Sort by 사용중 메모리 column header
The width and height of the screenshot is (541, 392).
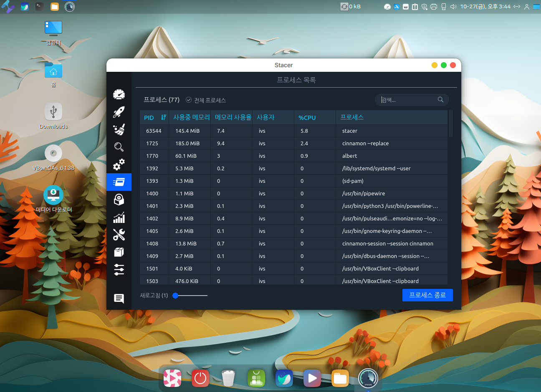(x=191, y=118)
